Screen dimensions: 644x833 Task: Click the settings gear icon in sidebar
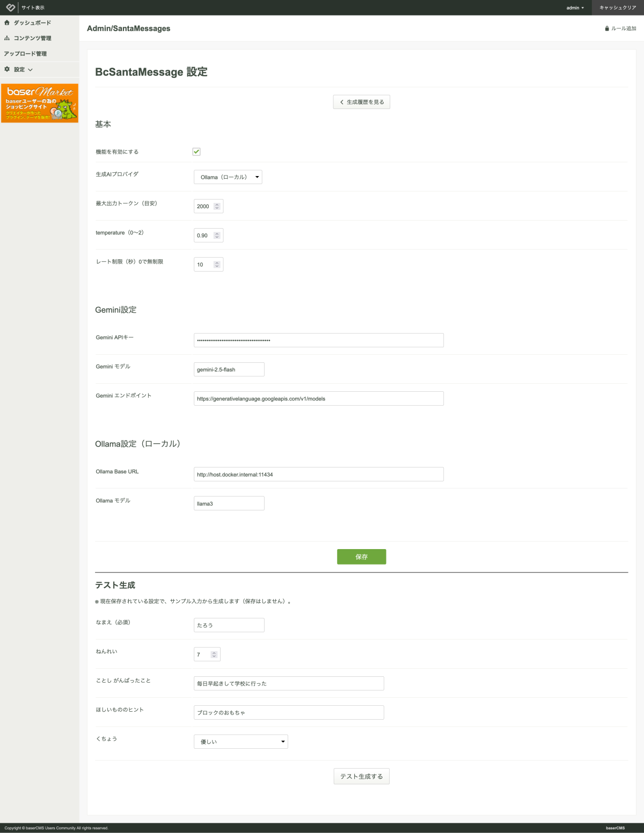click(7, 69)
